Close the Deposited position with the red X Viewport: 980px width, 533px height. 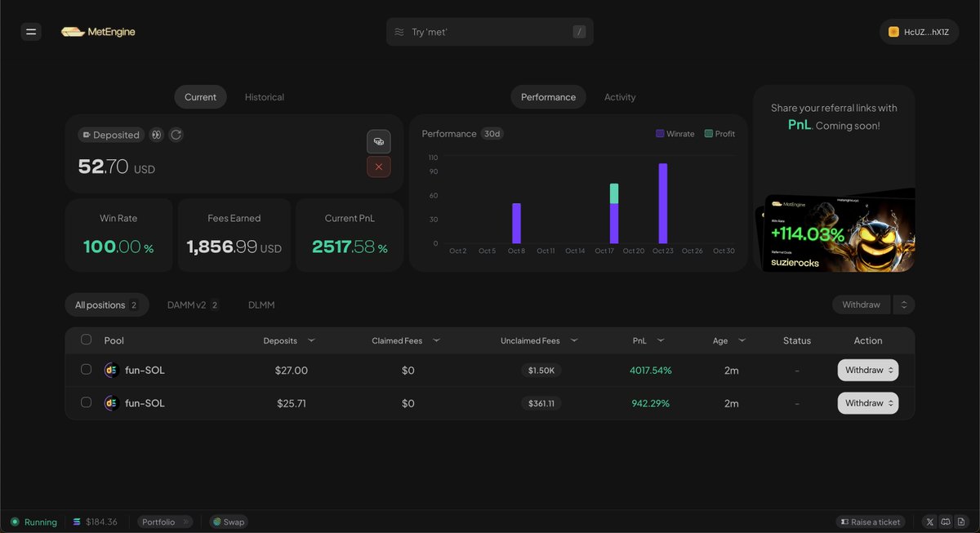click(379, 167)
